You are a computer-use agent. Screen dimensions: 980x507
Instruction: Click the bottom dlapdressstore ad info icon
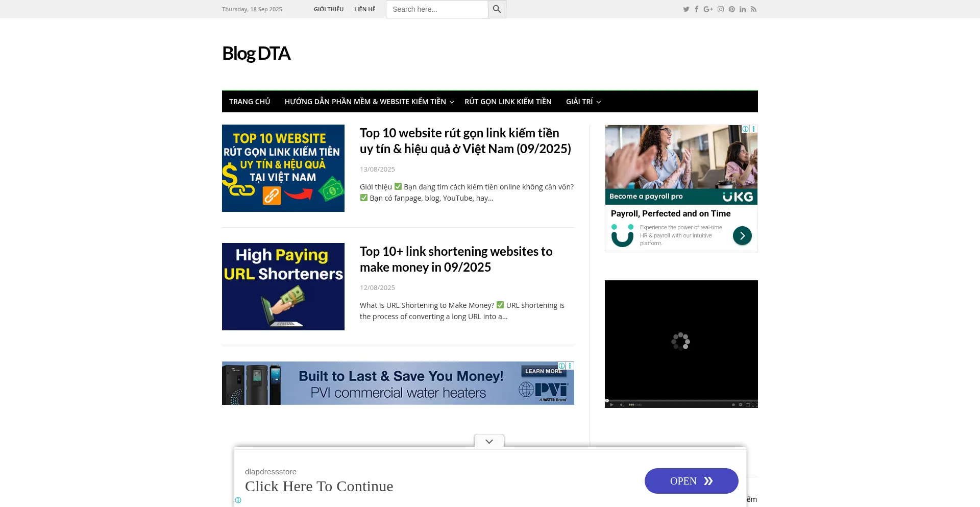tap(238, 500)
